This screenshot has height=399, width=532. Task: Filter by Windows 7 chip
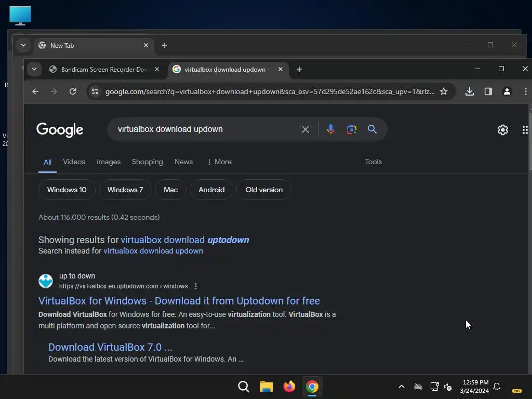(x=125, y=190)
